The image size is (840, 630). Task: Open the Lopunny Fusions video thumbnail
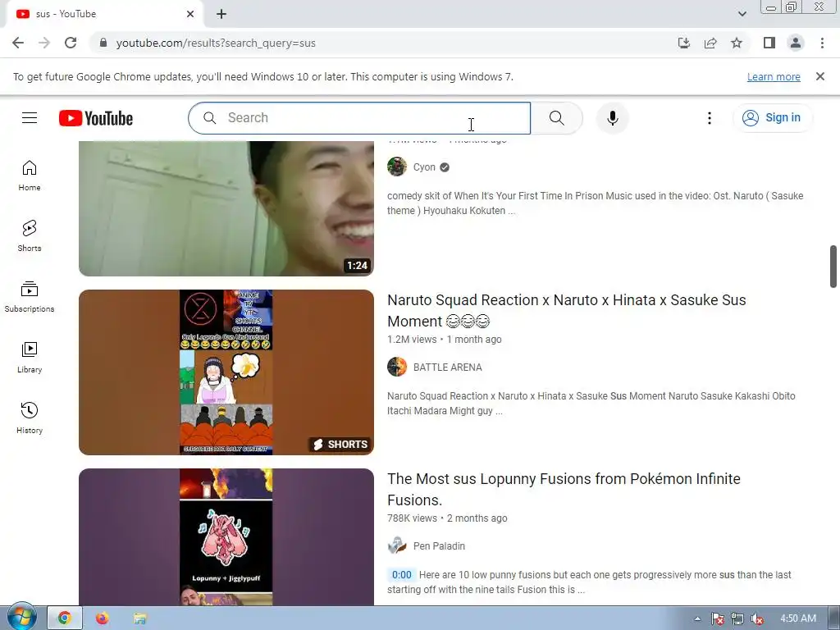pos(226,536)
